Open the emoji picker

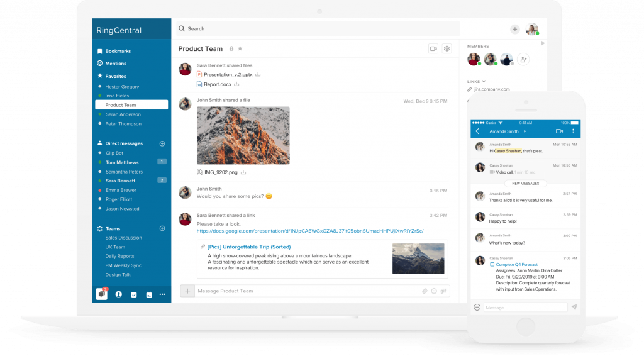pos(434,291)
